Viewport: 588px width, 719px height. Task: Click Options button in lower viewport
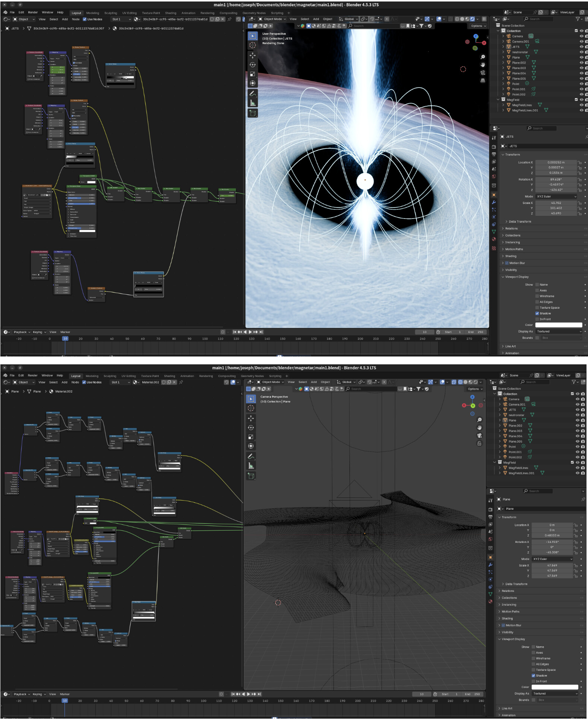475,389
